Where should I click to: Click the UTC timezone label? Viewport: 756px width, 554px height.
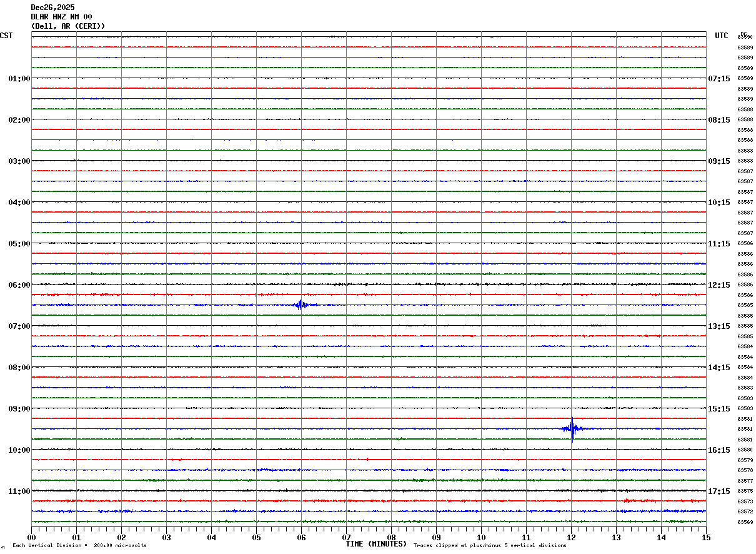[722, 36]
